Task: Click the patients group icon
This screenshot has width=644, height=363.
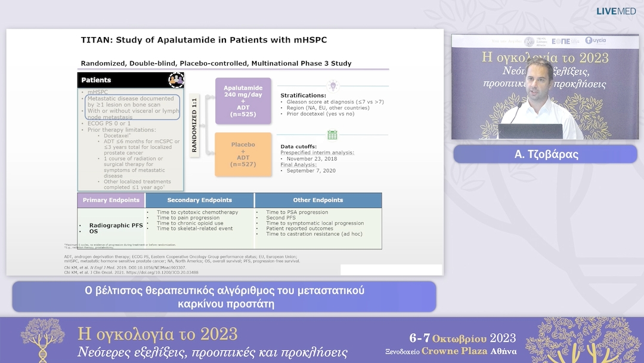Action: [176, 79]
